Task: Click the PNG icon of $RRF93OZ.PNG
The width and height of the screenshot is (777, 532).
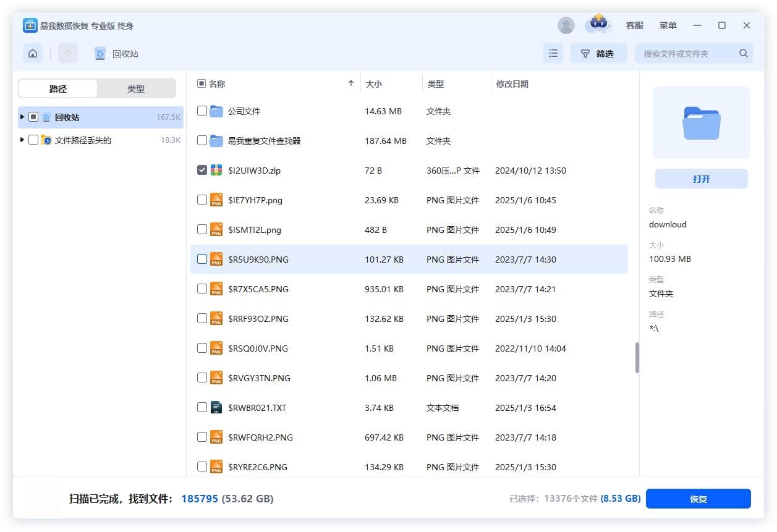Action: (x=216, y=318)
